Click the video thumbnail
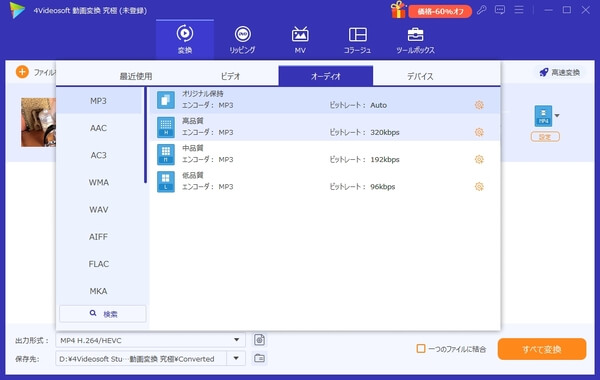The height and width of the screenshot is (380, 600). pos(38,122)
